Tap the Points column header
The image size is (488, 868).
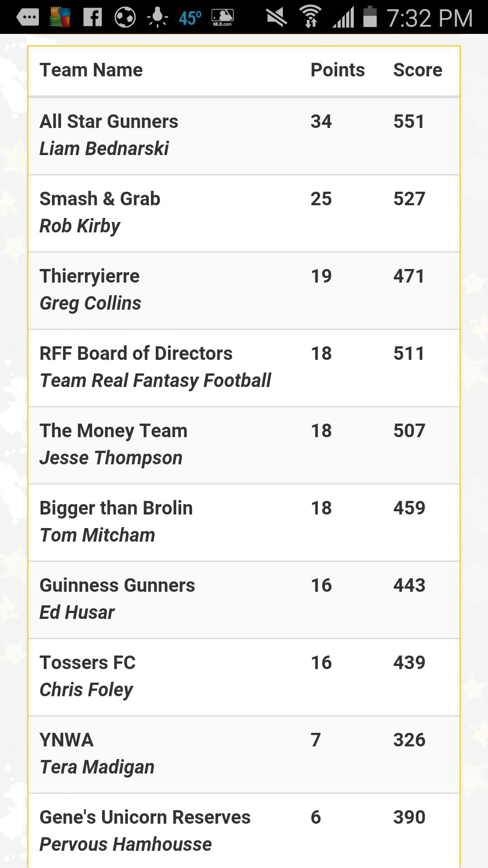(x=338, y=70)
